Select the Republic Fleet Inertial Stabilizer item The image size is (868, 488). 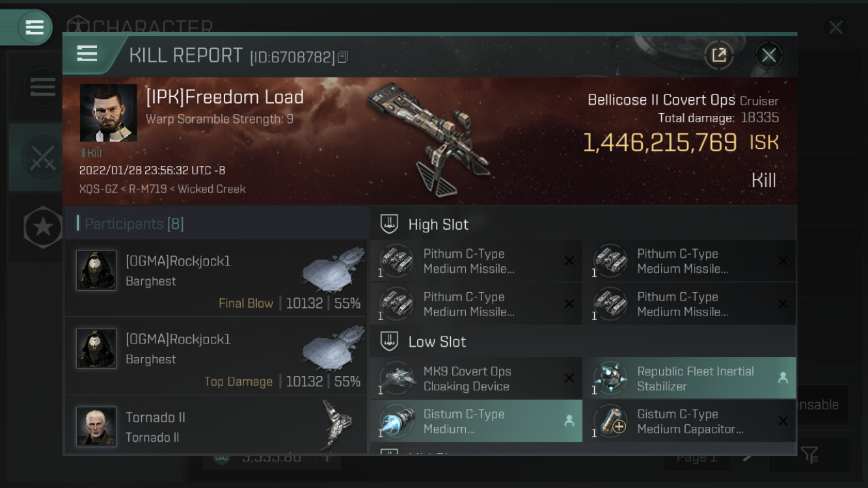689,379
